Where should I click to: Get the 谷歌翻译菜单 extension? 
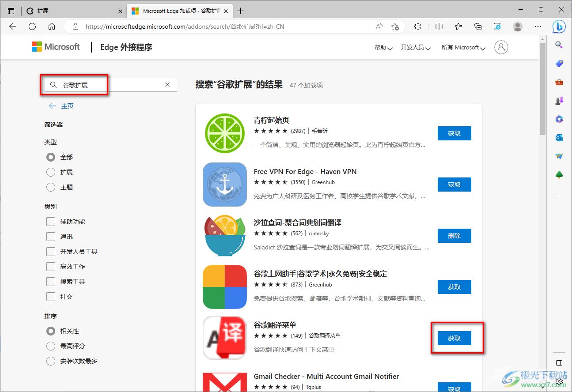click(454, 338)
